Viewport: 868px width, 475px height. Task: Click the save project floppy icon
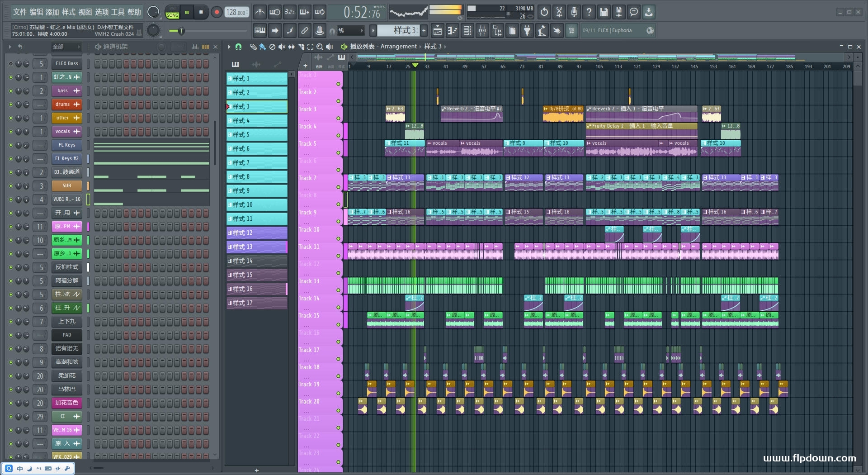coord(604,12)
